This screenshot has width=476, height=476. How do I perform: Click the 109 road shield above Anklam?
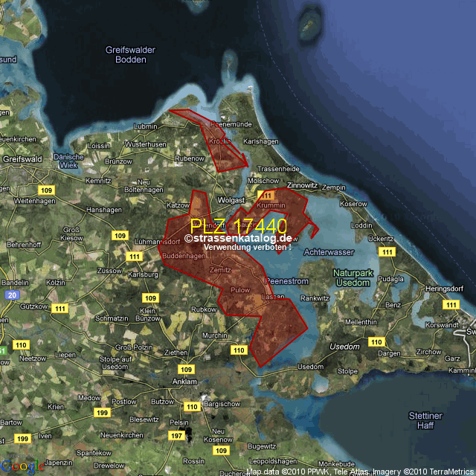tap(186, 370)
